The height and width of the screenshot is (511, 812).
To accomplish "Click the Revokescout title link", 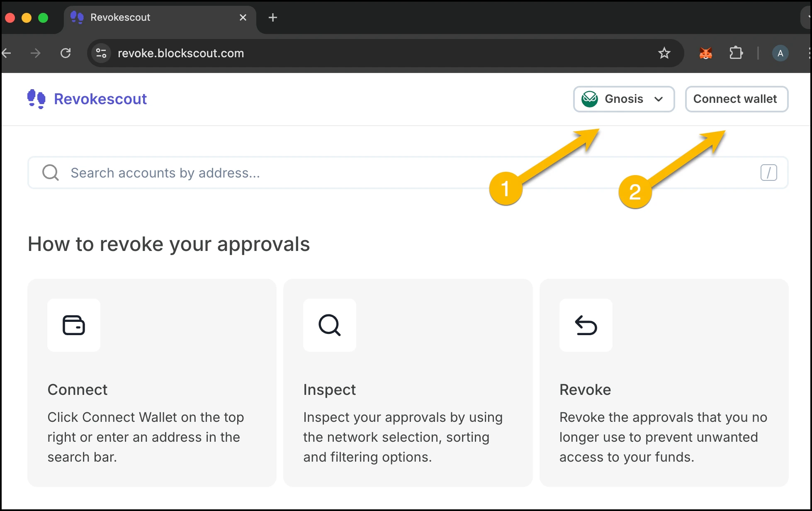I will [x=100, y=99].
